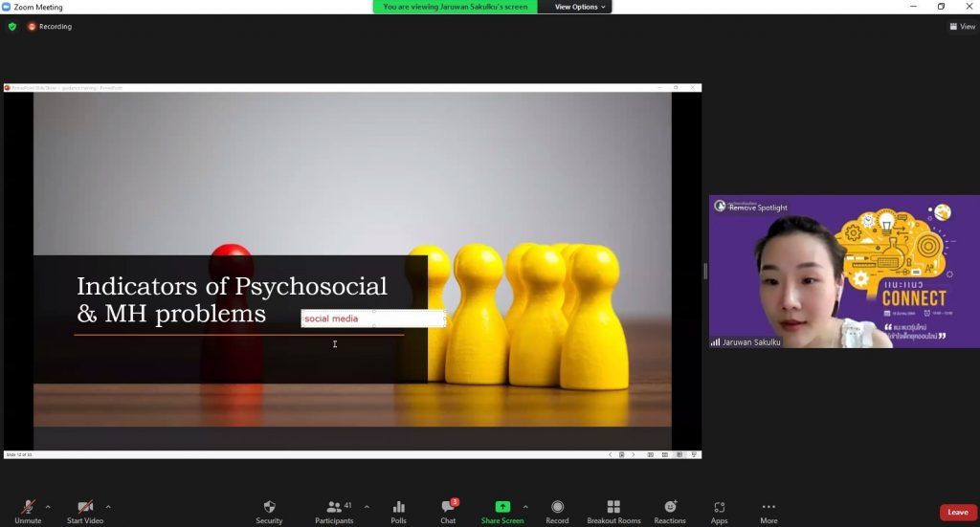Click the green encryption shield icon
The height and width of the screenshot is (527, 980).
point(12,27)
